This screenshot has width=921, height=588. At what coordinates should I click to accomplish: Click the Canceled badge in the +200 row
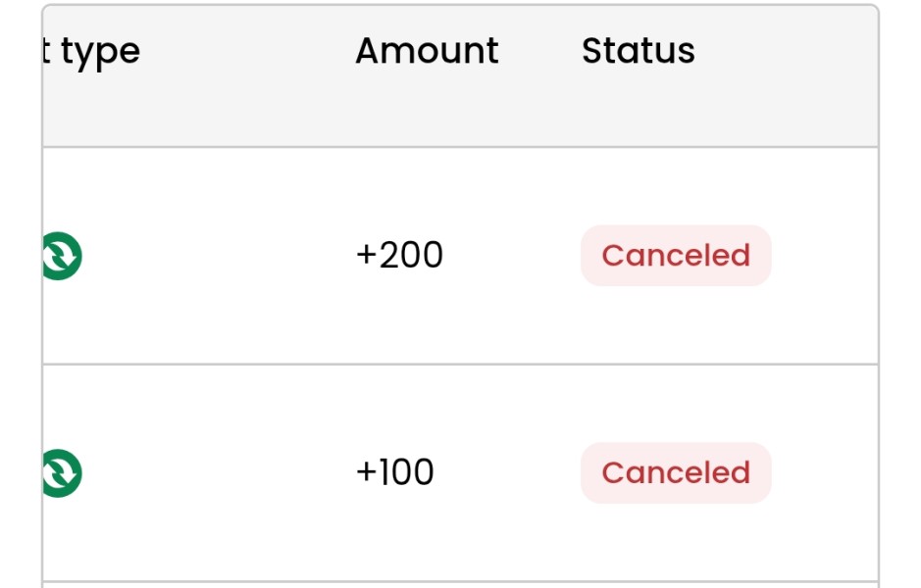coord(676,256)
